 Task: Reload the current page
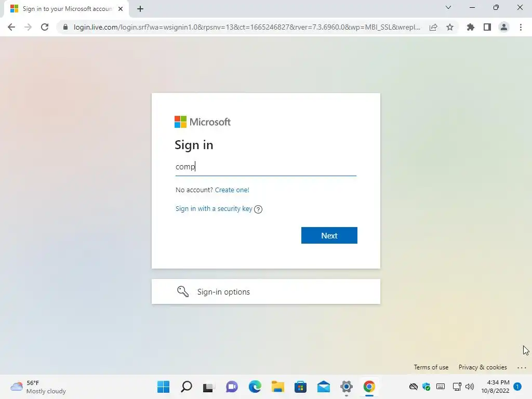pos(45,27)
